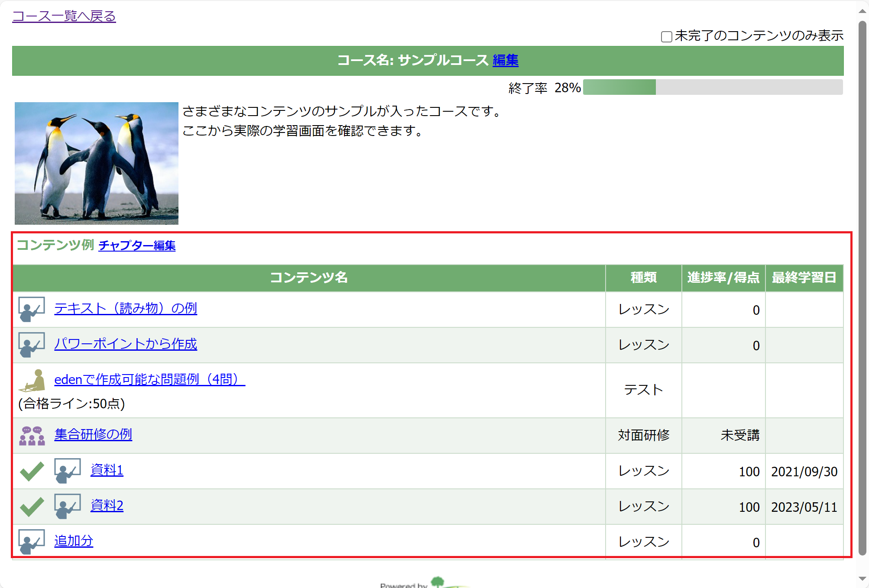This screenshot has width=869, height=588.
Task: Click コンテンツ名 column header
Action: click(x=309, y=278)
